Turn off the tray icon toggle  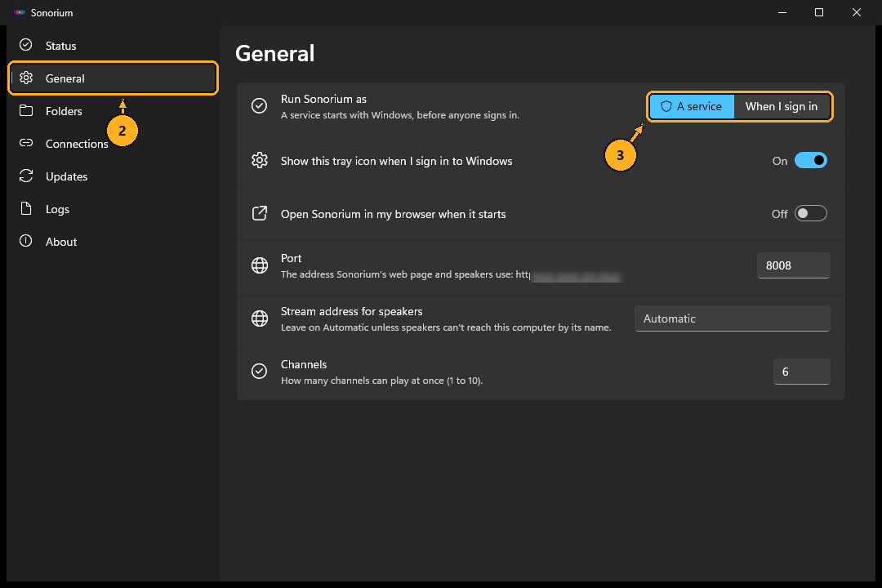tap(811, 160)
